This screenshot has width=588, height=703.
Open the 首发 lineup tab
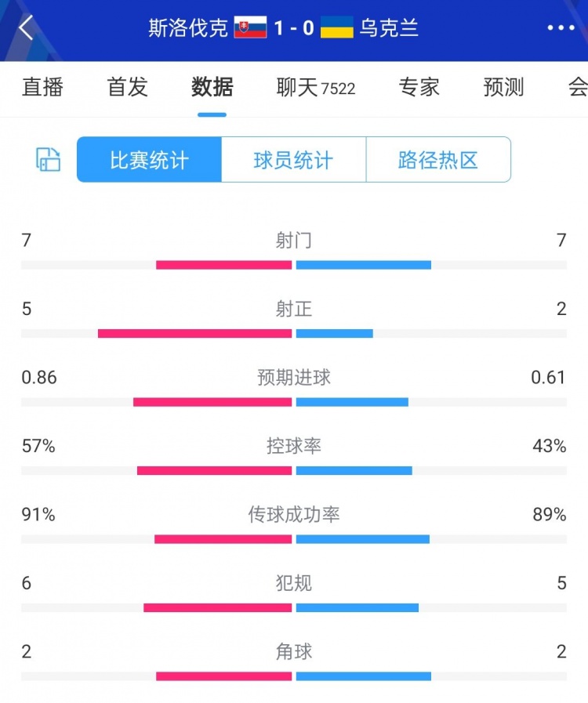tap(127, 87)
